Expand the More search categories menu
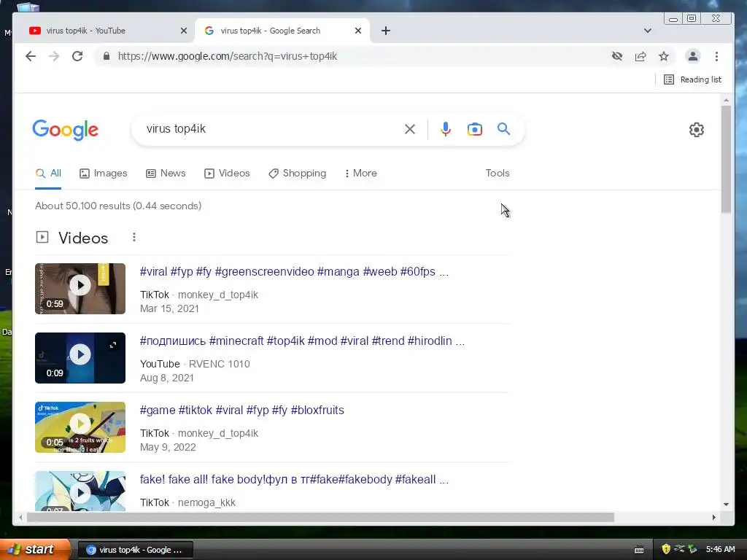 pyautogui.click(x=360, y=174)
